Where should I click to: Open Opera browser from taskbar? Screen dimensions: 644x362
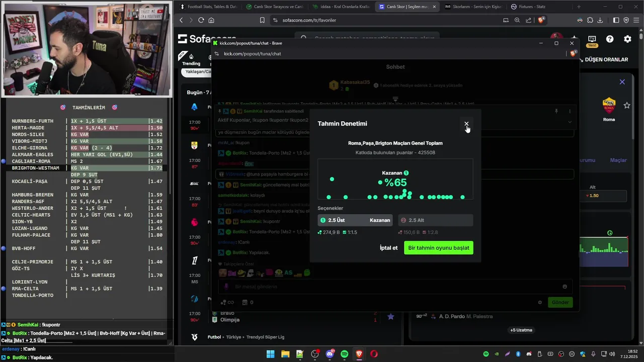[374, 354]
